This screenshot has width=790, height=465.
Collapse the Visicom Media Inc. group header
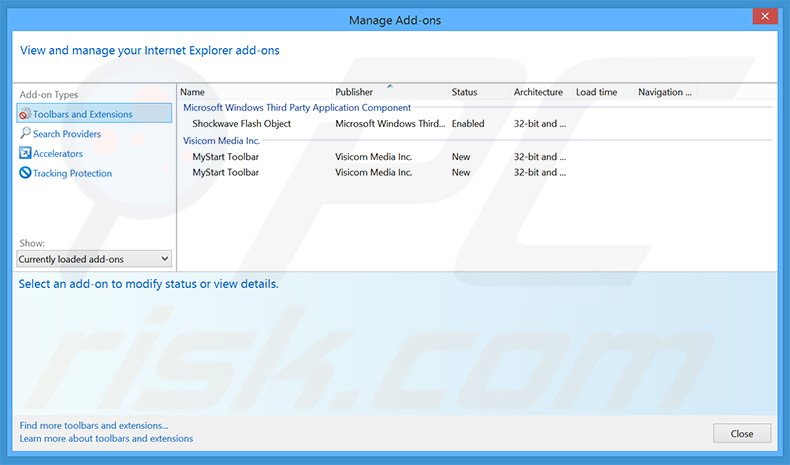click(x=221, y=140)
